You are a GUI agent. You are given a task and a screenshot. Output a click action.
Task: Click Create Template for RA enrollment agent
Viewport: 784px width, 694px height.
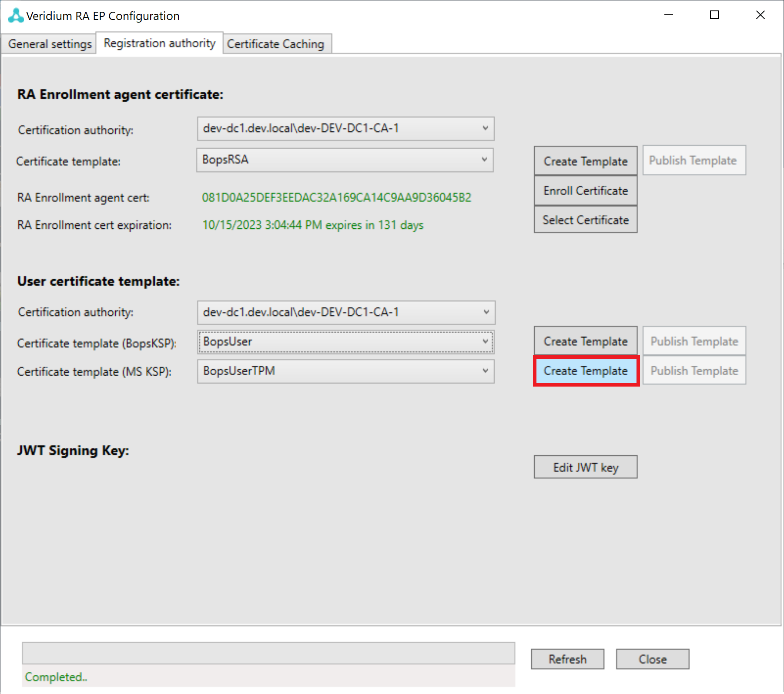(585, 161)
